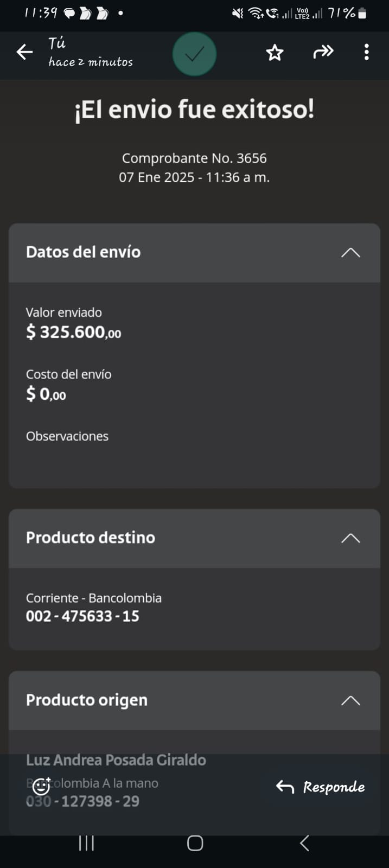Collapse the Datos del envío section
This screenshot has height=868, width=389.
350,252
